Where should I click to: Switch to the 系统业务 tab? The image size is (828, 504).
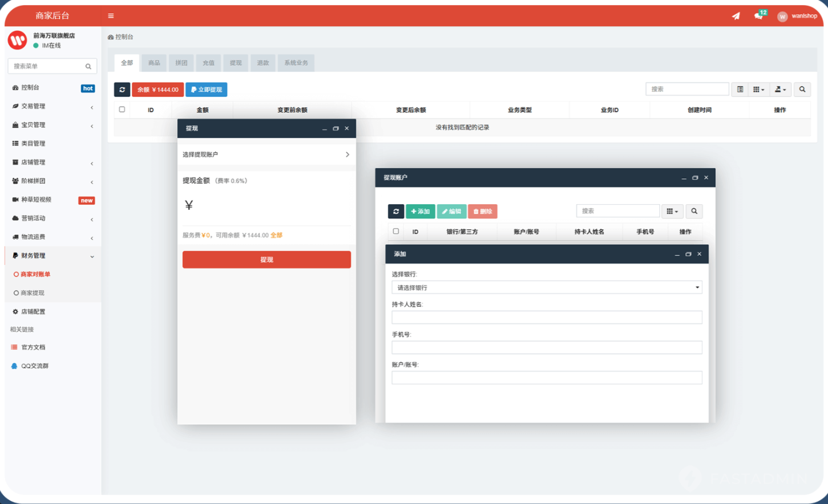click(x=296, y=63)
